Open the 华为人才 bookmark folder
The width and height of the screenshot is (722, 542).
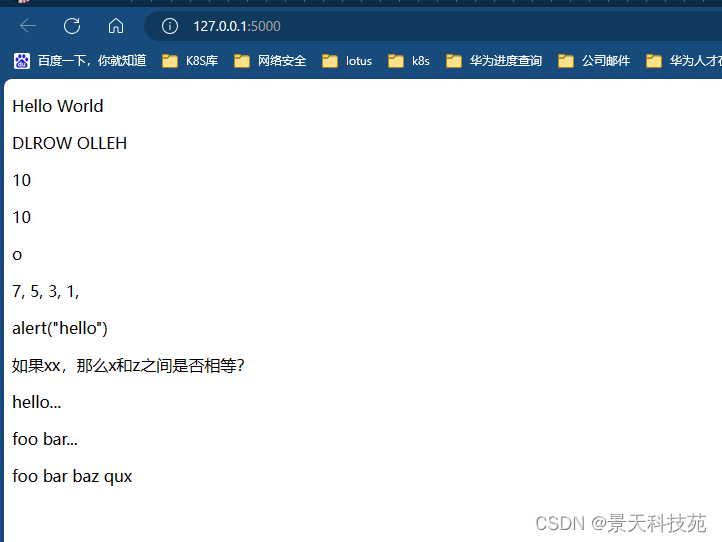[x=684, y=61]
